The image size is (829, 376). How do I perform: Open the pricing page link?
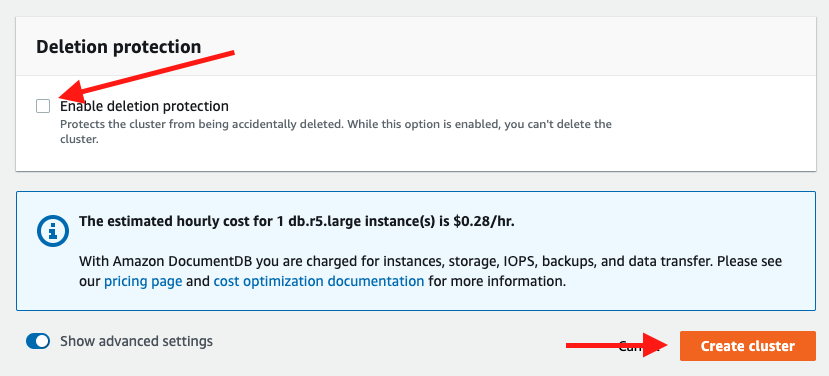pyautogui.click(x=143, y=281)
